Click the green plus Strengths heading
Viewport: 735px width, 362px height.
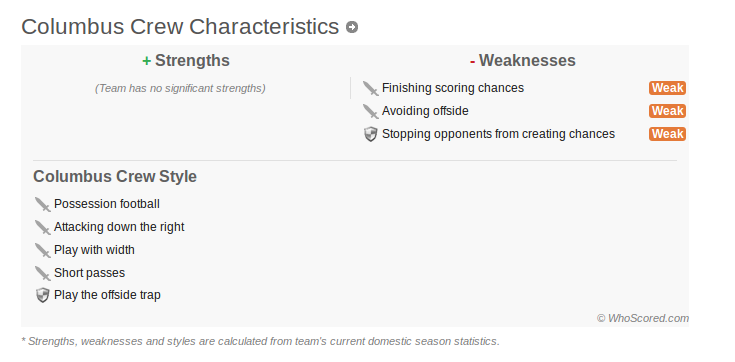point(186,60)
